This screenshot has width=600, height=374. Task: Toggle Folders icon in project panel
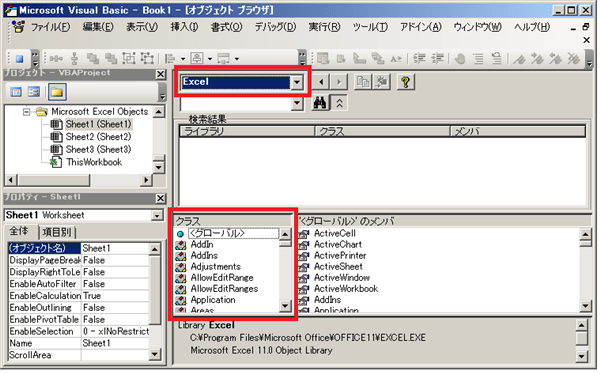(57, 92)
